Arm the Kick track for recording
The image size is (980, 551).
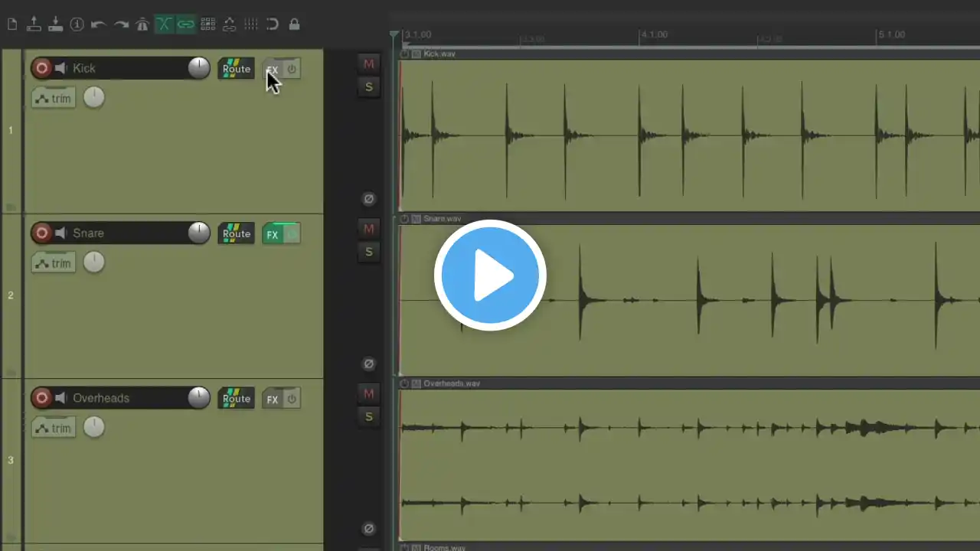click(42, 68)
